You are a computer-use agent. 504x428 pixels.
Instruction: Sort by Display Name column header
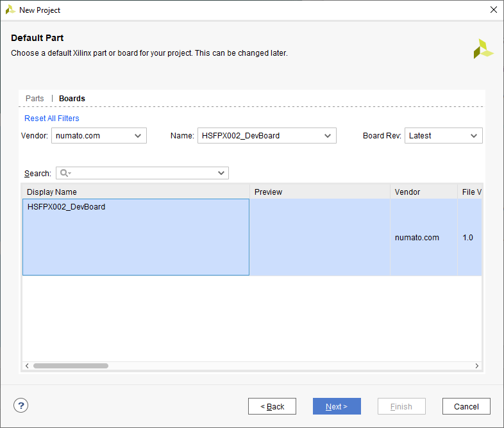pos(135,192)
